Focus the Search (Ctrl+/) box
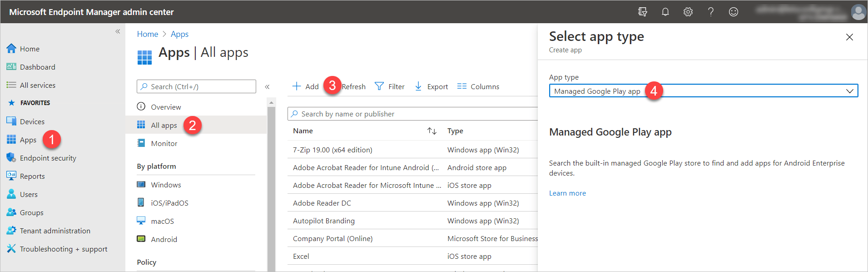The height and width of the screenshot is (272, 868). click(196, 86)
